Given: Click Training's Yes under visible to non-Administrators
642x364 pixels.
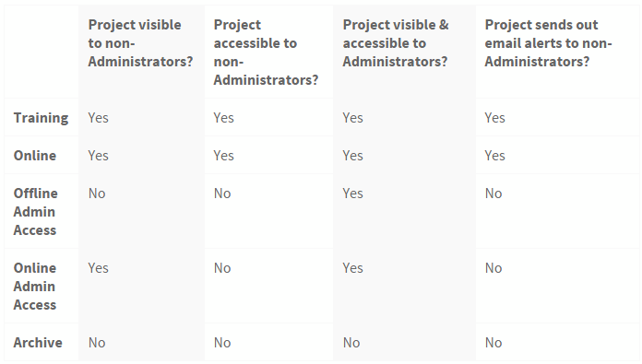Looking at the screenshot, I should (99, 118).
